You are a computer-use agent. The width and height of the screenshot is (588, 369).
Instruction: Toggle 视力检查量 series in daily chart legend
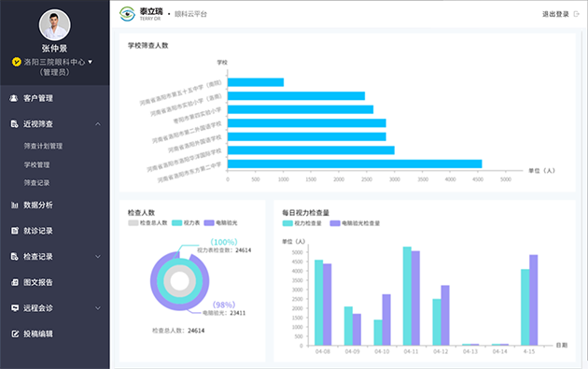(301, 223)
